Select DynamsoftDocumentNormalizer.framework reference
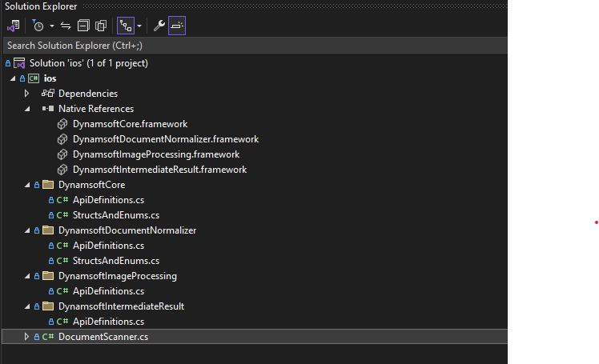Viewport: 599px width, 364px height. click(165, 139)
